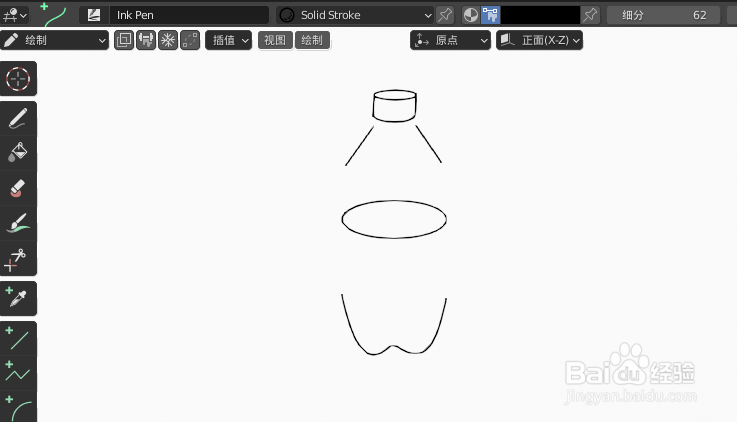Screen dimensions: 737x422
Task: Select the Draw pencil tool
Action: pyautogui.click(x=18, y=119)
